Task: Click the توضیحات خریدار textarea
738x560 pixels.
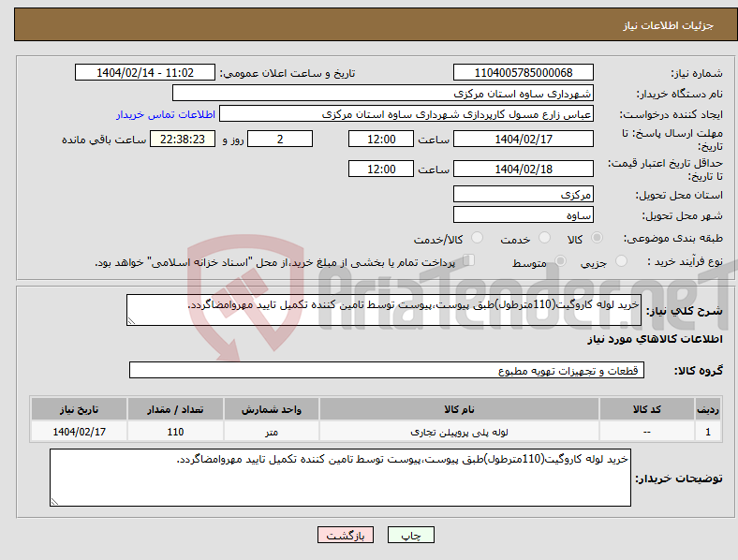Action: pos(340,478)
